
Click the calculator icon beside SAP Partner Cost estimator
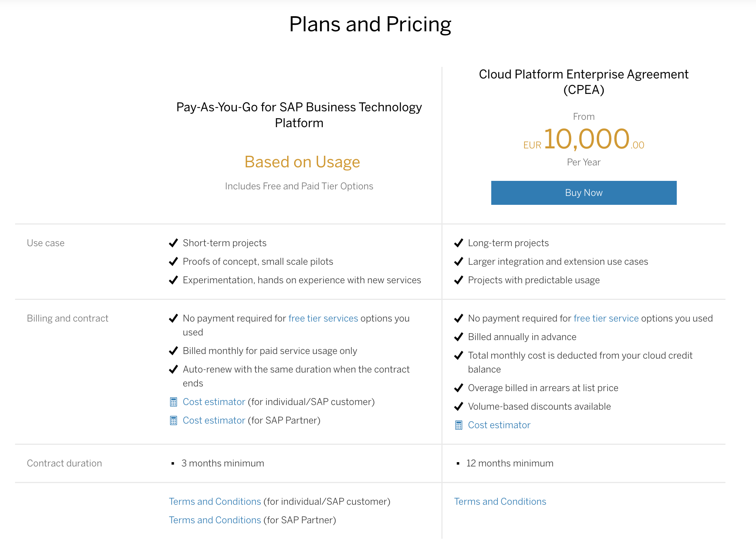(x=174, y=420)
